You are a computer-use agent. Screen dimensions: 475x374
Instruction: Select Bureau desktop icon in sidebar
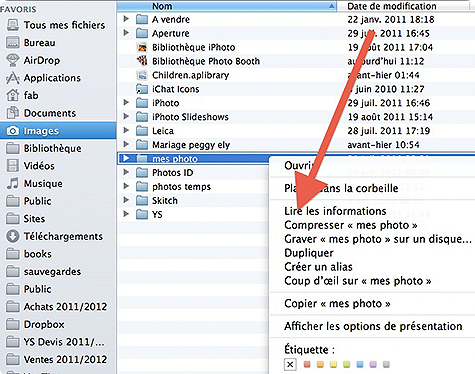tap(13, 43)
